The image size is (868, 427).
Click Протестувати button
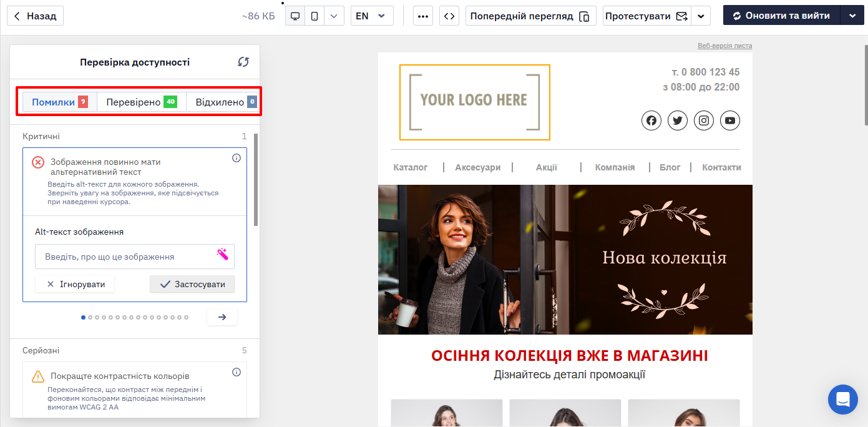(647, 16)
